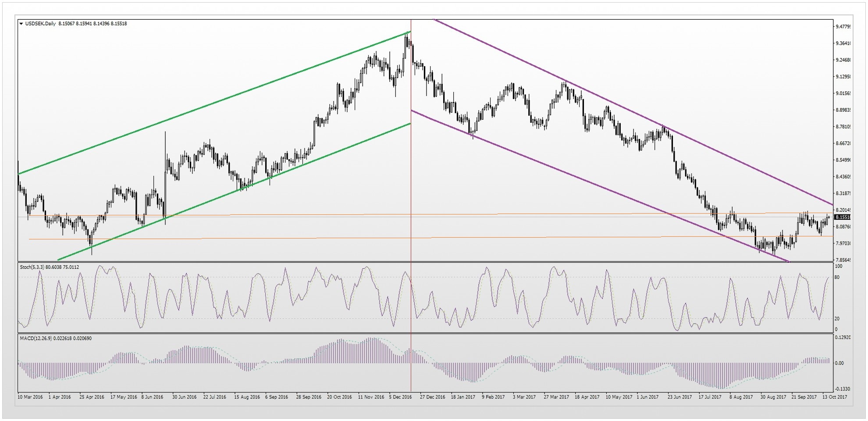Image resolution: width=868 pixels, height=421 pixels.
Task: Click the triangle arrow beside USDSEK,Daily
Action: pos(21,24)
